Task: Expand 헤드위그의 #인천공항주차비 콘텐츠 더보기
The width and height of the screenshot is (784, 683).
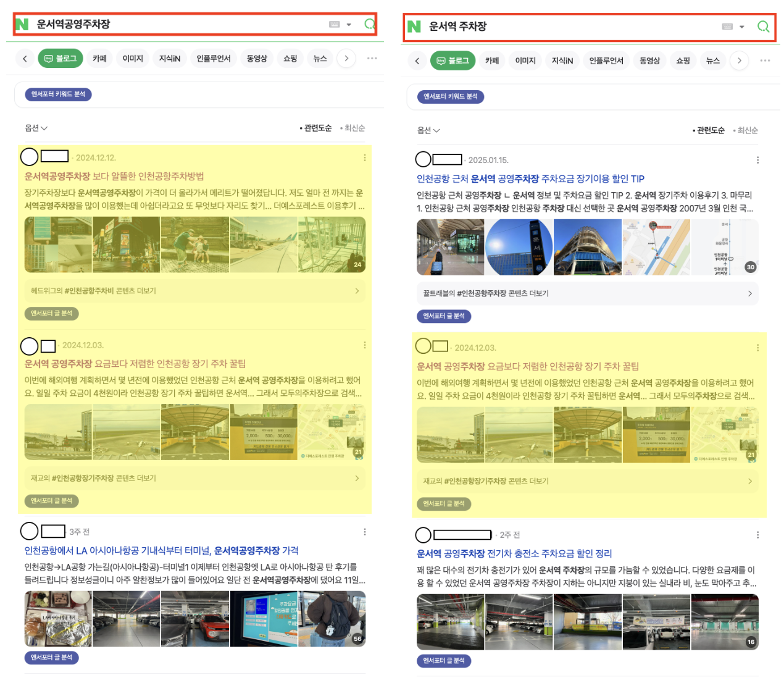Action: coord(195,291)
